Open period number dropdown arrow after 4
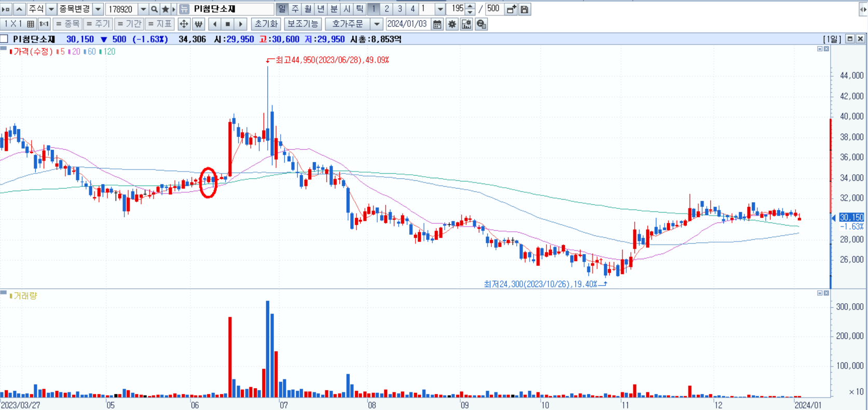The image size is (868, 410). pyautogui.click(x=440, y=9)
